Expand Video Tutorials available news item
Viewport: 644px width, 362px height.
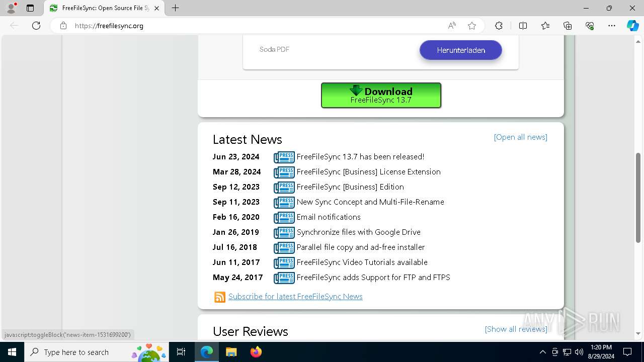tap(362, 262)
